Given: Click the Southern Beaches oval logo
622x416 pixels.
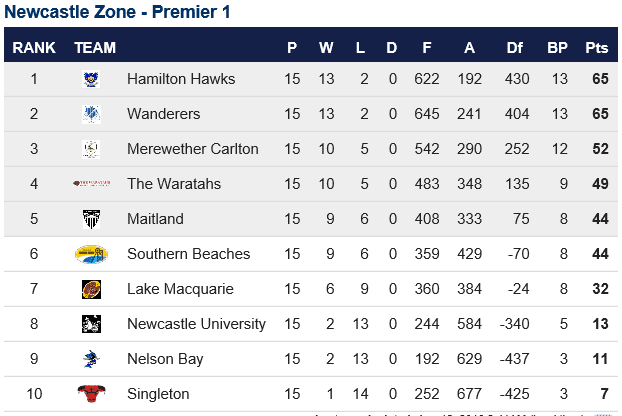Looking at the screenshot, I should tap(91, 254).
